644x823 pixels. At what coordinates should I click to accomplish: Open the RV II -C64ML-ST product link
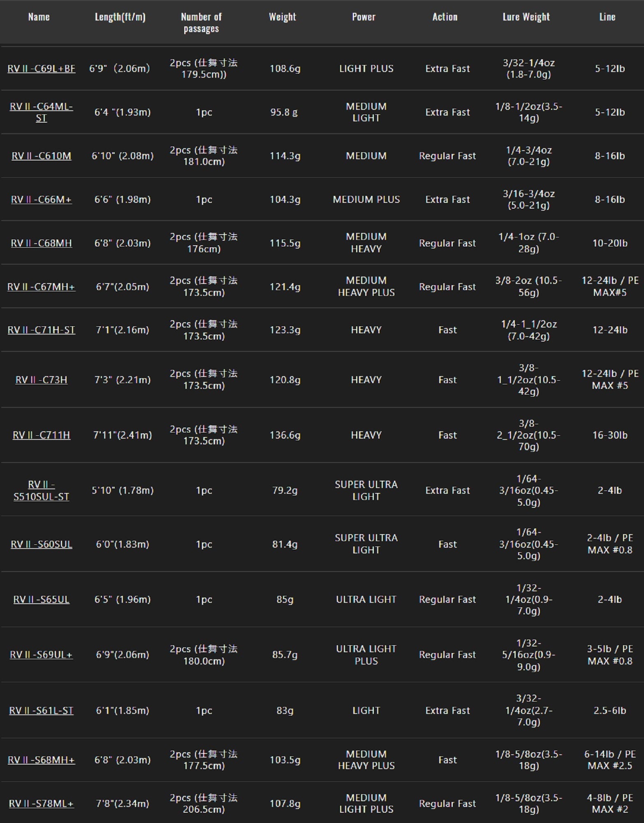[x=41, y=112]
